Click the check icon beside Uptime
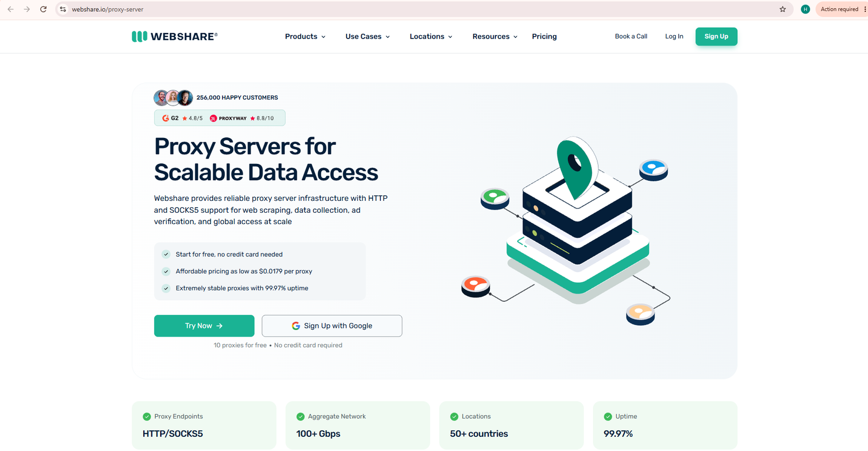Screen dimensions: 868x451 (x=608, y=417)
